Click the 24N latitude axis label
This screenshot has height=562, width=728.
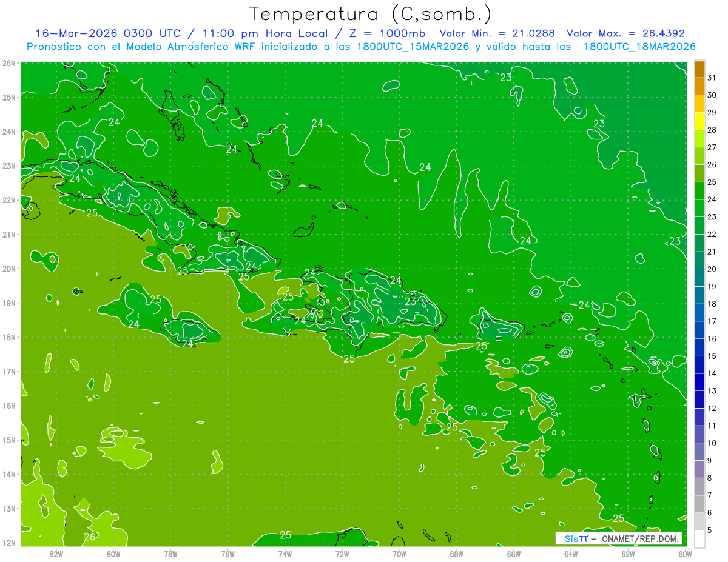[x=8, y=132]
